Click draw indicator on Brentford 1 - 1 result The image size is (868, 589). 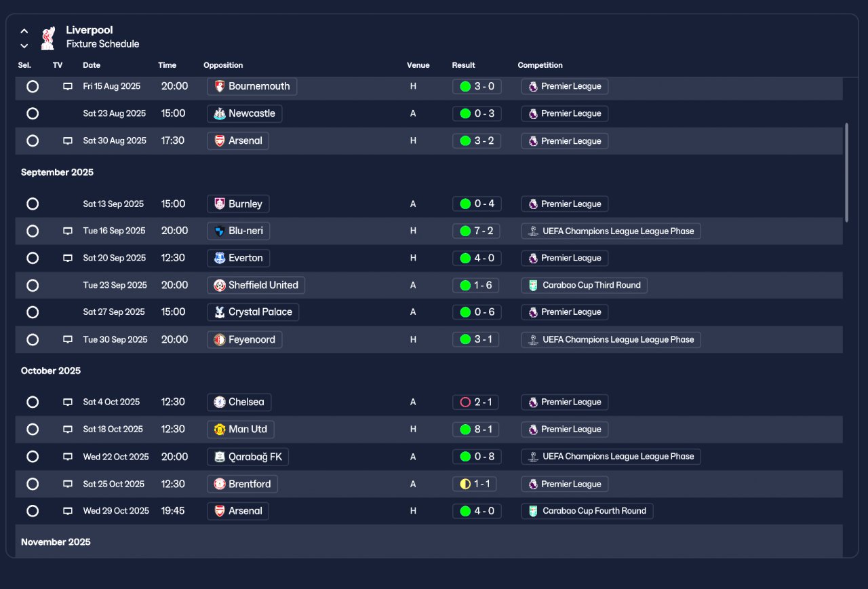coord(465,484)
